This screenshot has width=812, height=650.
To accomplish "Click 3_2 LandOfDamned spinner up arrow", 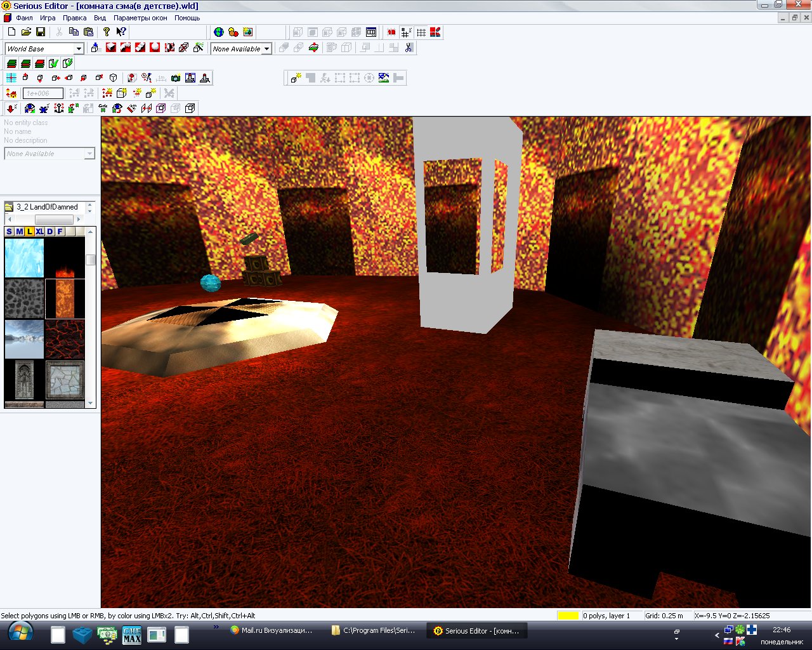I will [90, 204].
